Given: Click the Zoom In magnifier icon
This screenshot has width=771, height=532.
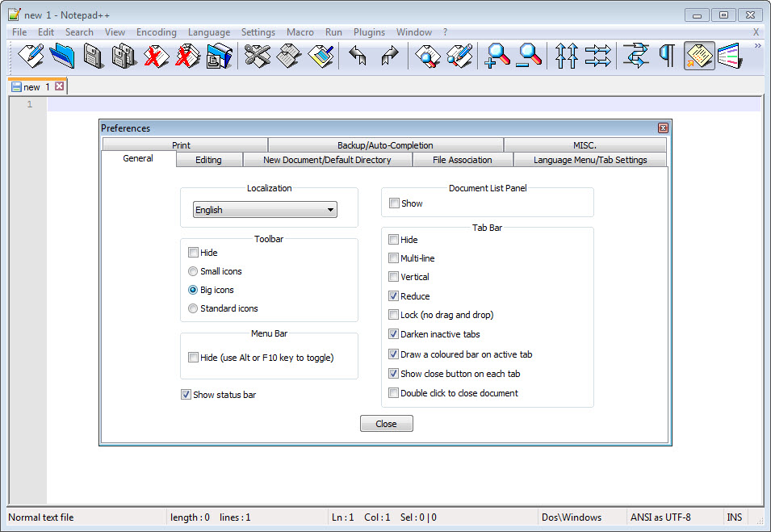Looking at the screenshot, I should pos(497,56).
